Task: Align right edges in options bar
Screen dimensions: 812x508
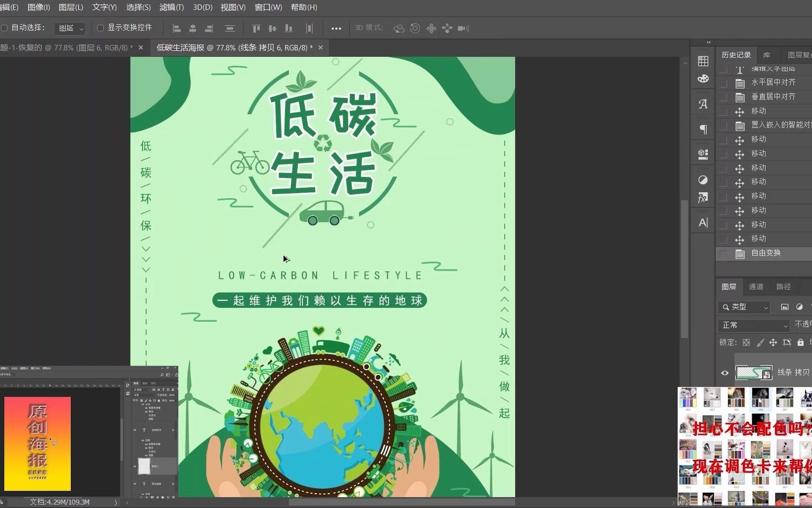Action: (x=209, y=28)
